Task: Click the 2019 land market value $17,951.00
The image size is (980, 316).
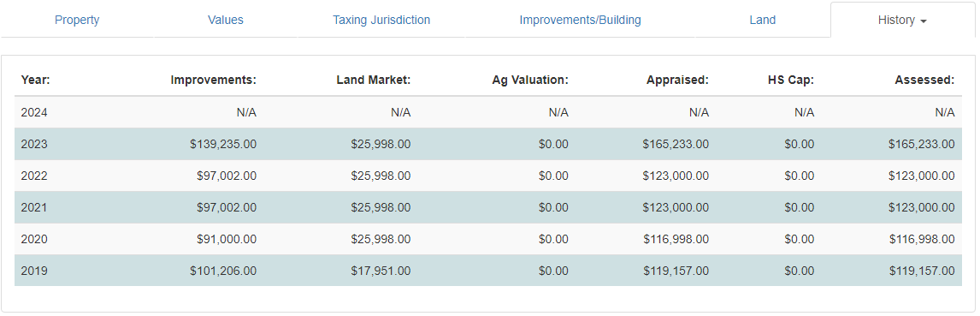Action: coord(381,271)
